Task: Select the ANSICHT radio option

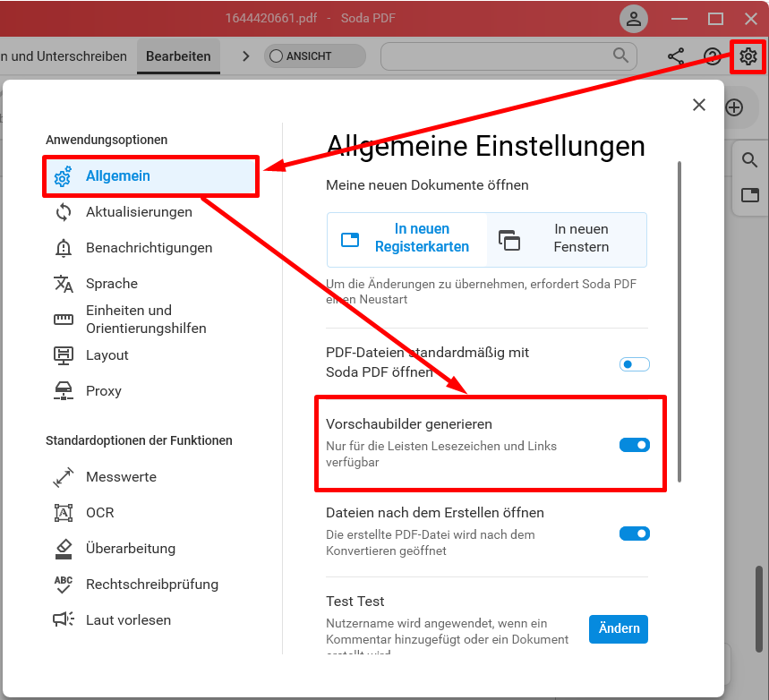Action: (276, 56)
